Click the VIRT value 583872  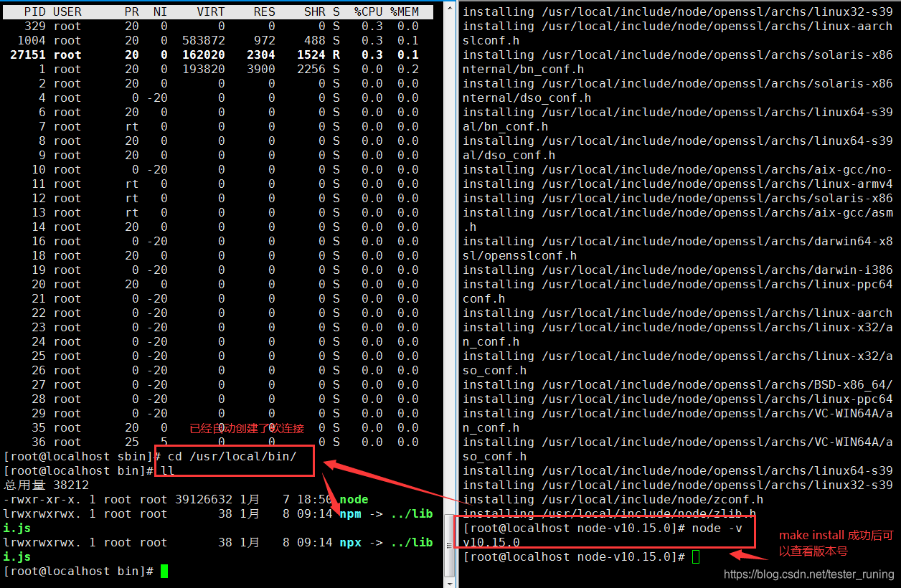[x=204, y=40]
